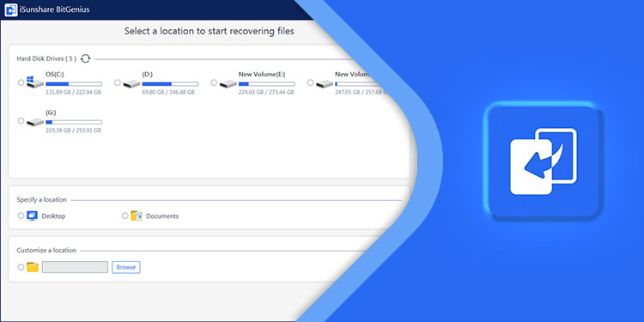Click the New Volume(E:) usage bar

tap(267, 84)
